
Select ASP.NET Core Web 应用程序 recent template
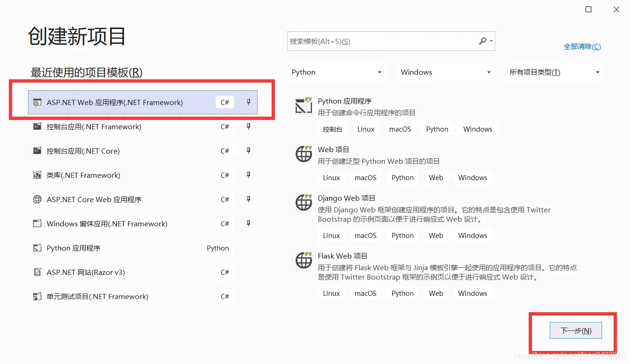pos(142,199)
